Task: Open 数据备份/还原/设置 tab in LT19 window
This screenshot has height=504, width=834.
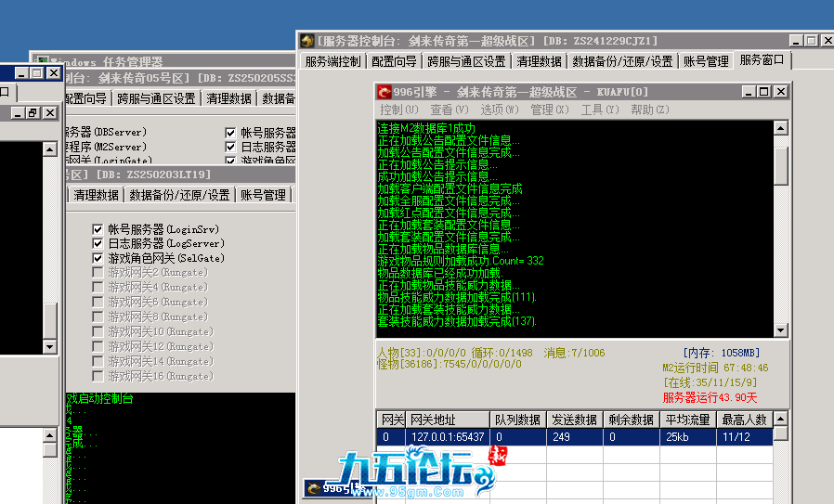Action: click(179, 195)
